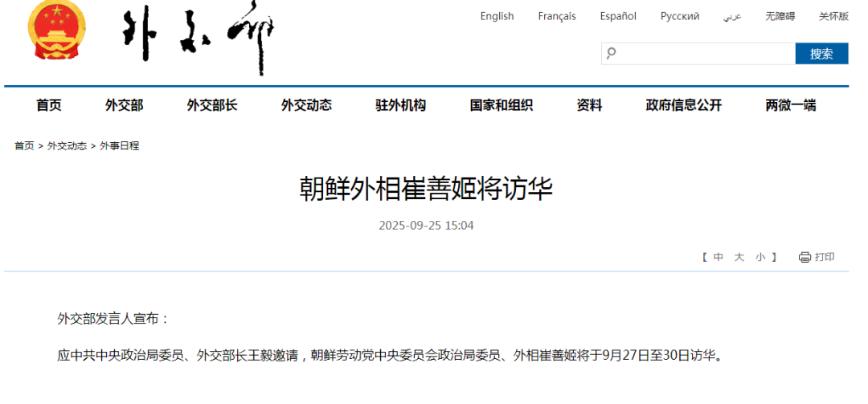This screenshot has height=404, width=868.
Task: Go to 首页 in breadcrumb
Action: (24, 146)
